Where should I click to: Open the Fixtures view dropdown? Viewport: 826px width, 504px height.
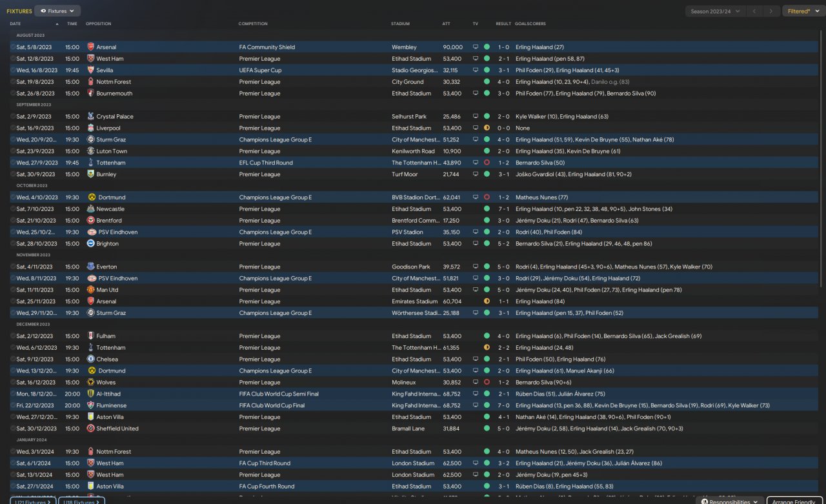(57, 11)
